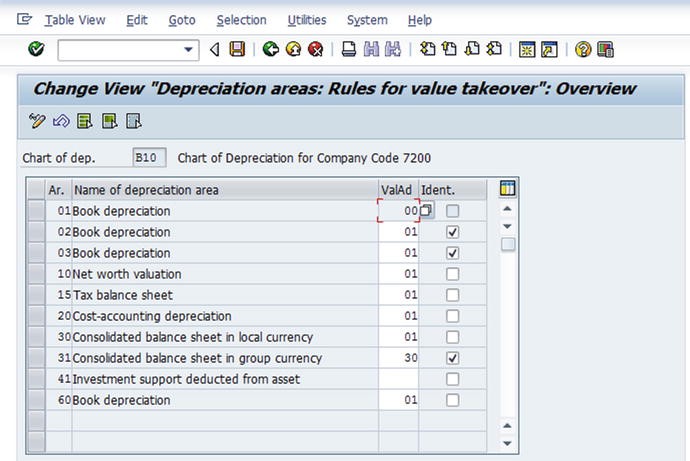Select row 20 Cost-accounting depreciation selector
Viewport: 690px width, 461px height.
point(36,316)
